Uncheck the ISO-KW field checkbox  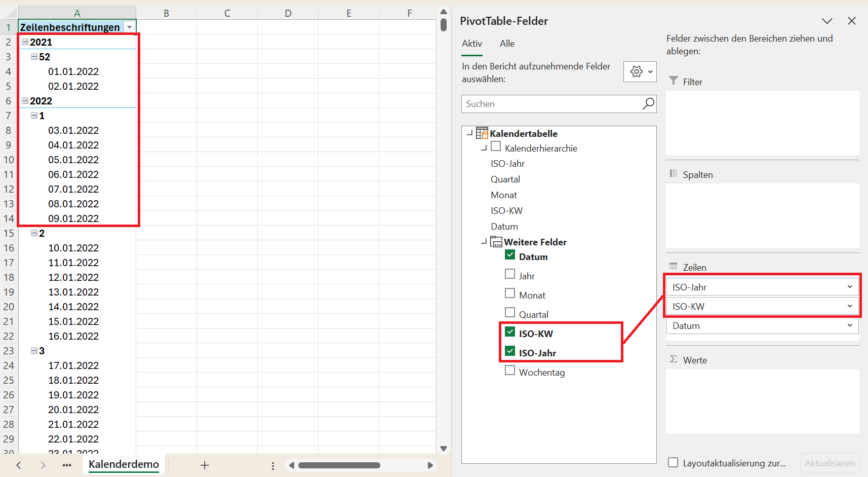coord(510,332)
